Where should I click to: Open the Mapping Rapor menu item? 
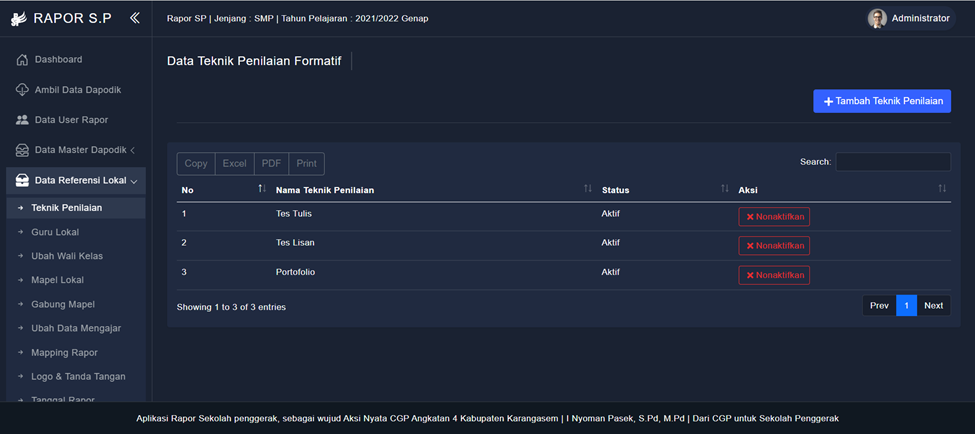click(x=64, y=352)
